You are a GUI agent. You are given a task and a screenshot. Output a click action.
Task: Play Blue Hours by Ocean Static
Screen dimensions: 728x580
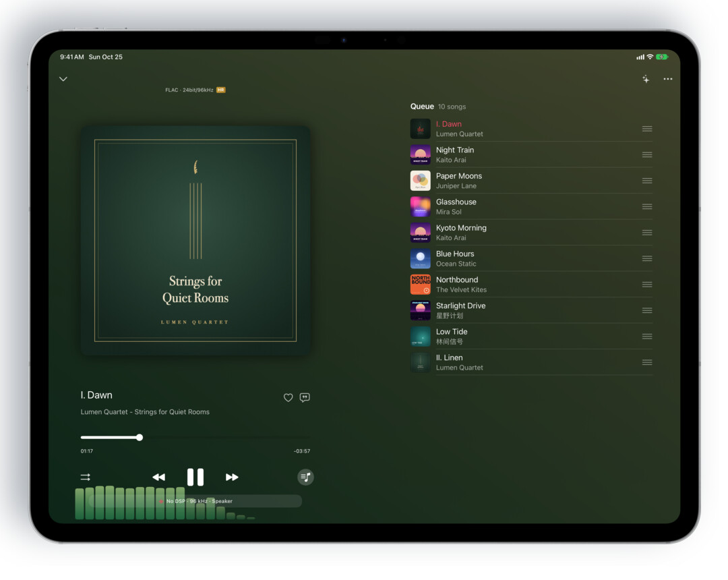click(531, 259)
